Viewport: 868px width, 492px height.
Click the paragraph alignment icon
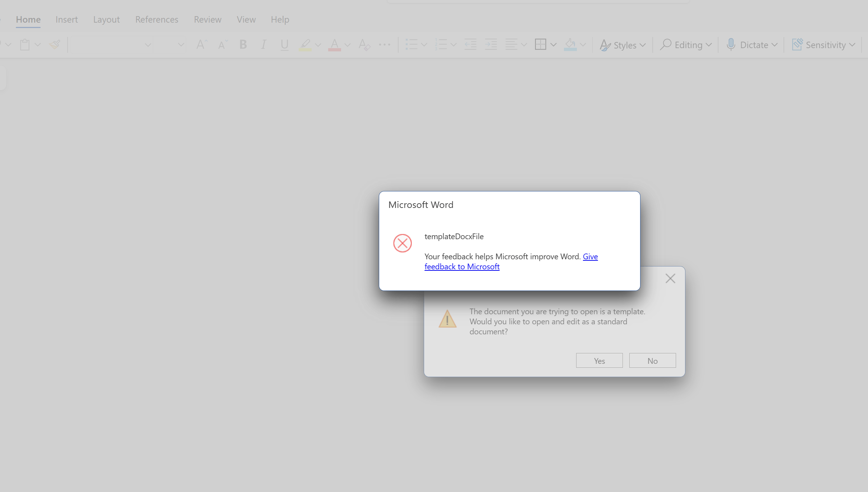pyautogui.click(x=511, y=45)
